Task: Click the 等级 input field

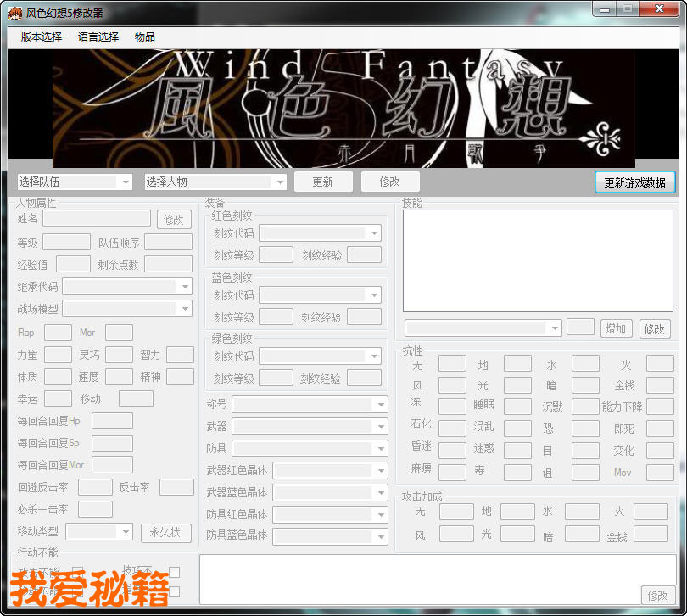Action: coord(66,243)
